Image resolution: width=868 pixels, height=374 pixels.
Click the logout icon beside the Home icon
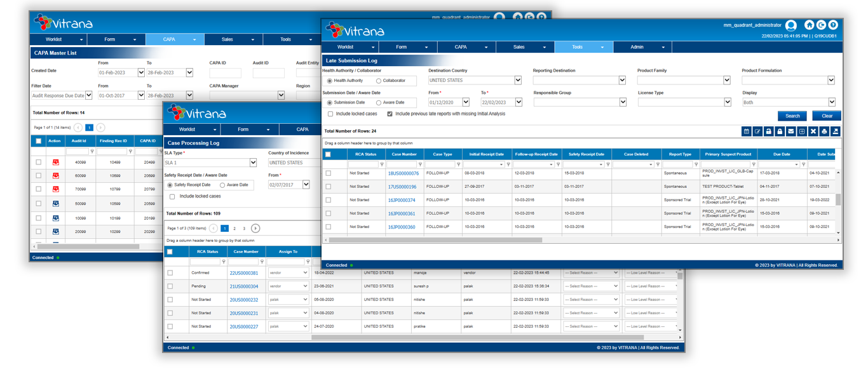(x=821, y=25)
